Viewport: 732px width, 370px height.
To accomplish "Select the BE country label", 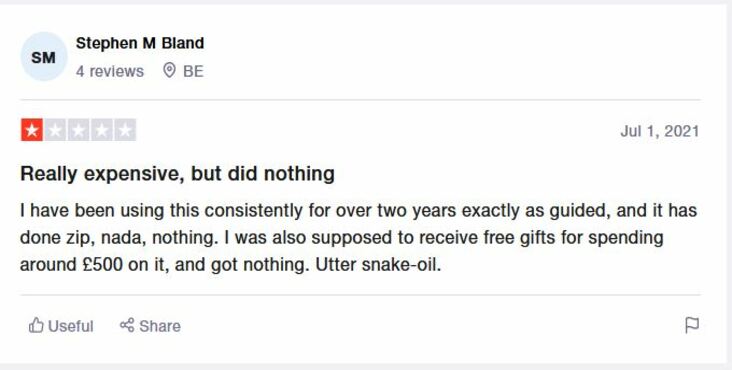I will click(193, 71).
